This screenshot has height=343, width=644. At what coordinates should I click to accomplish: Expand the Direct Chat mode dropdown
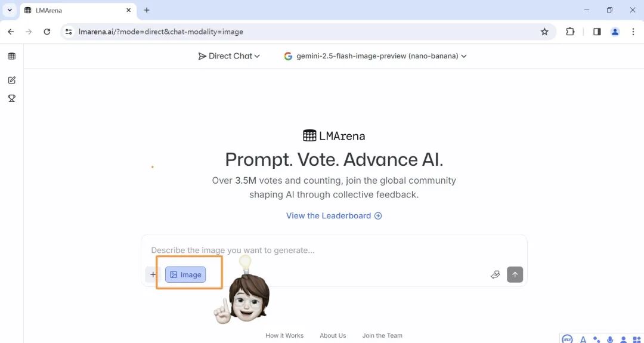pos(230,56)
